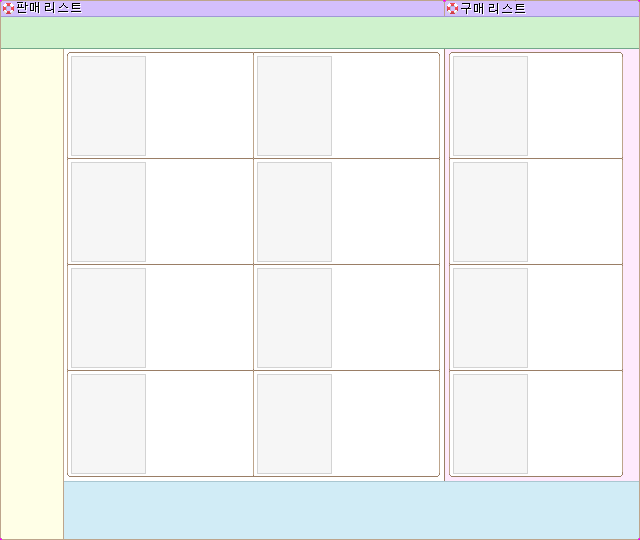Click blank text area of first 구매 리스트 item
This screenshot has width=640, height=540.
(574, 106)
